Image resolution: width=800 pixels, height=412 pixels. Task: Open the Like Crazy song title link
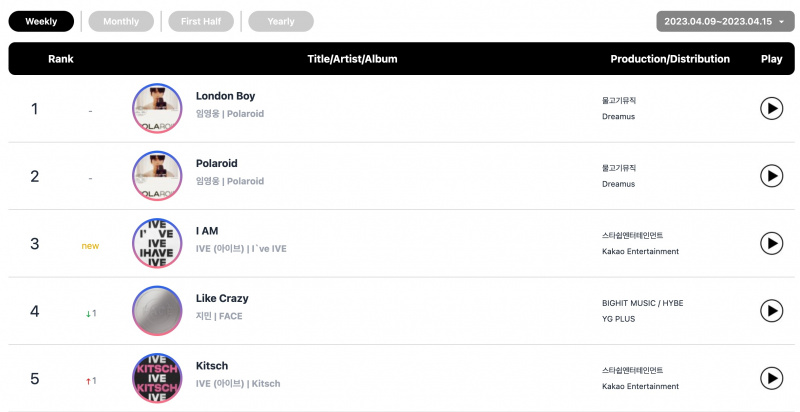222,298
